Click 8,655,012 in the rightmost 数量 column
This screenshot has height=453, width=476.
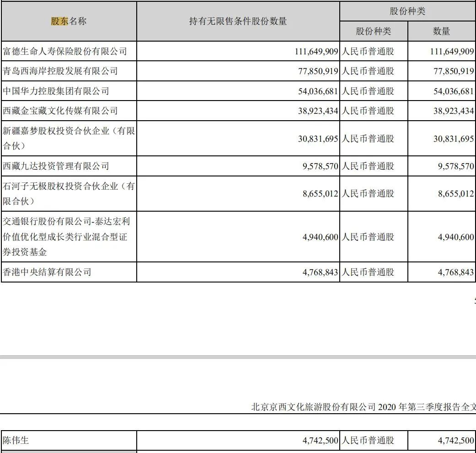pyautogui.click(x=456, y=193)
